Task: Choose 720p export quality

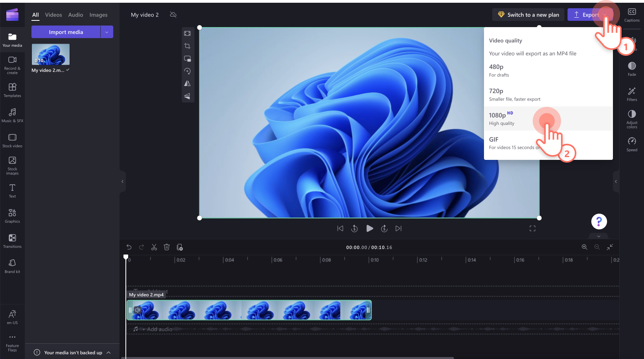Action: 548,95
